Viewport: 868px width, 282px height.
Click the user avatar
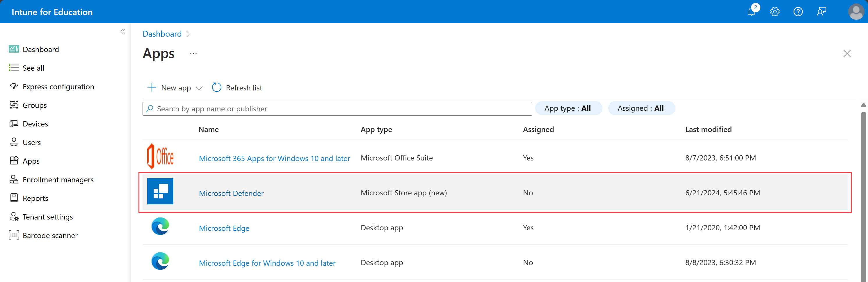pos(856,12)
